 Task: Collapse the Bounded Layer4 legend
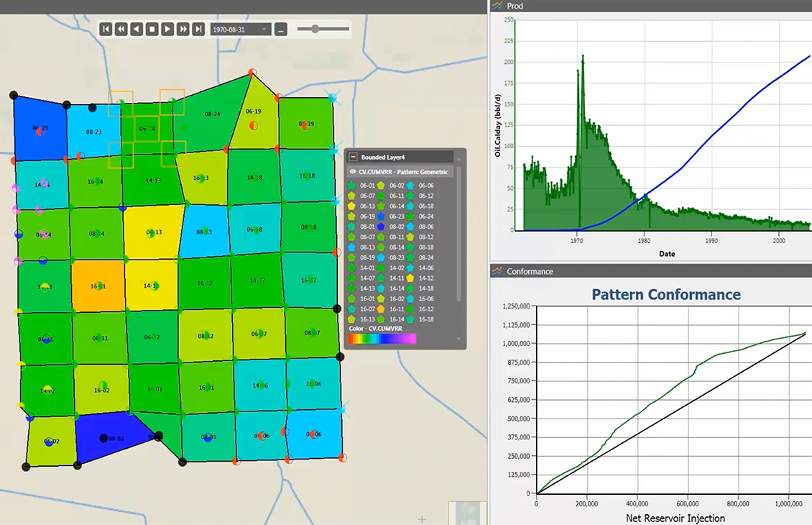[353, 157]
